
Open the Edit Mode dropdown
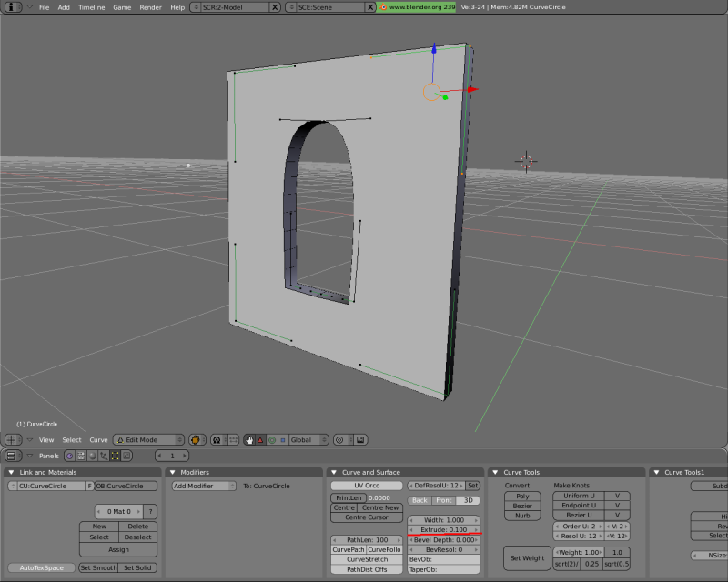click(148, 439)
